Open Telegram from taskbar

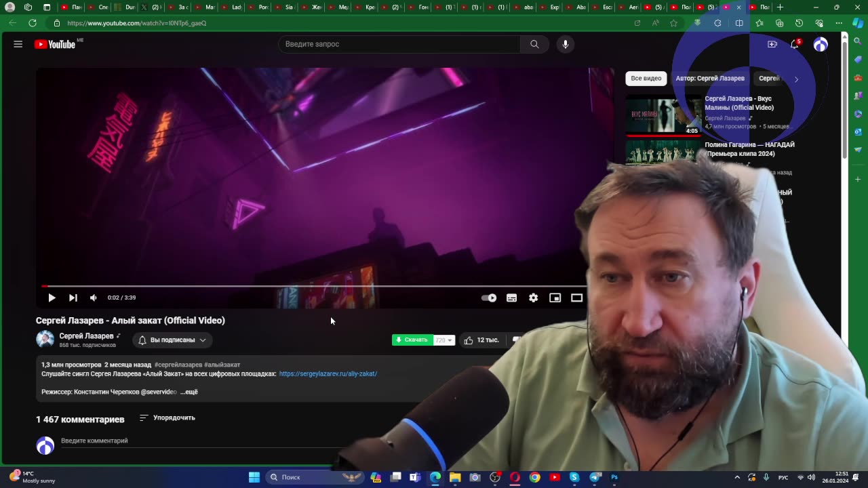click(595, 477)
